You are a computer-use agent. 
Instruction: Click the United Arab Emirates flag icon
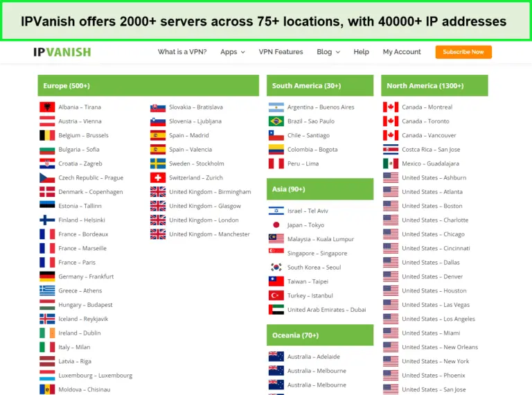click(276, 310)
